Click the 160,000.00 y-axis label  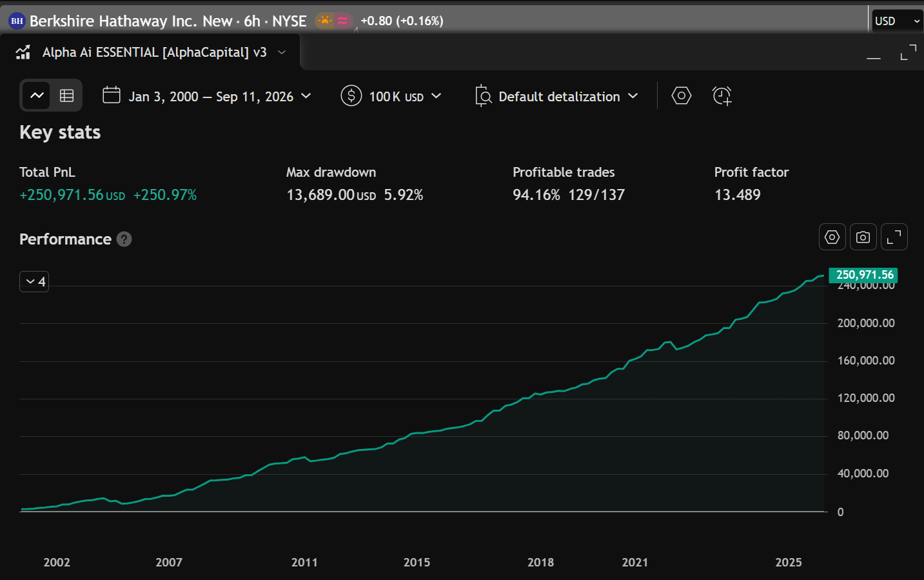[866, 361]
